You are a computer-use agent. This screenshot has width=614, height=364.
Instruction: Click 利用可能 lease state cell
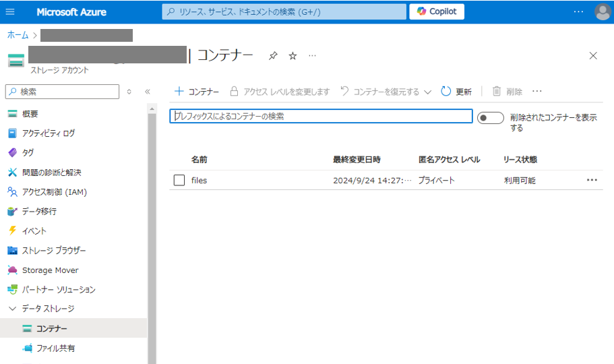[520, 180]
